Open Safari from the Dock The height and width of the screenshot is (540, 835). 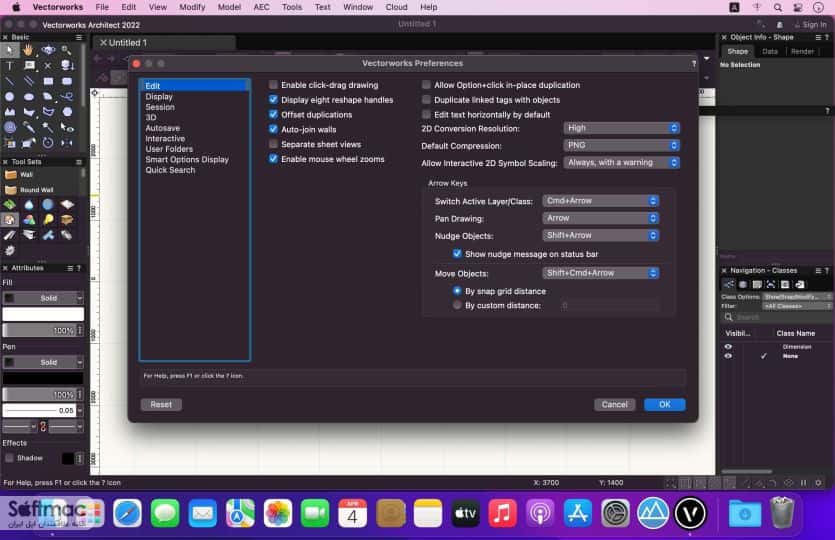pos(127,513)
